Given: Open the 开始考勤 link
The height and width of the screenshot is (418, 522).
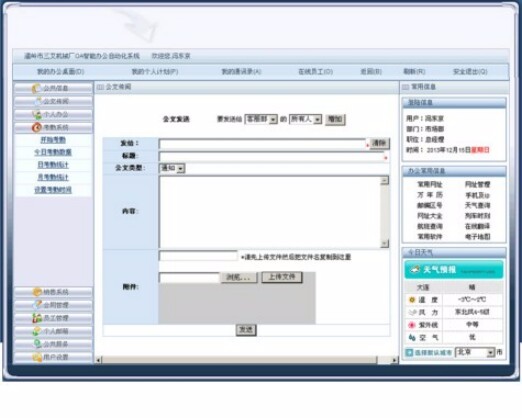Looking at the screenshot, I should (x=53, y=140).
